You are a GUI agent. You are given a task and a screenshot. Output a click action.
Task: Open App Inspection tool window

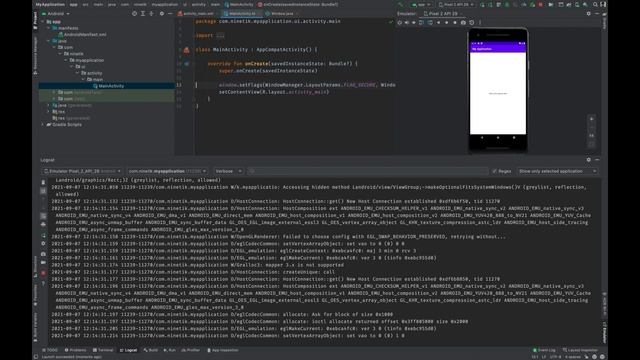223,350
